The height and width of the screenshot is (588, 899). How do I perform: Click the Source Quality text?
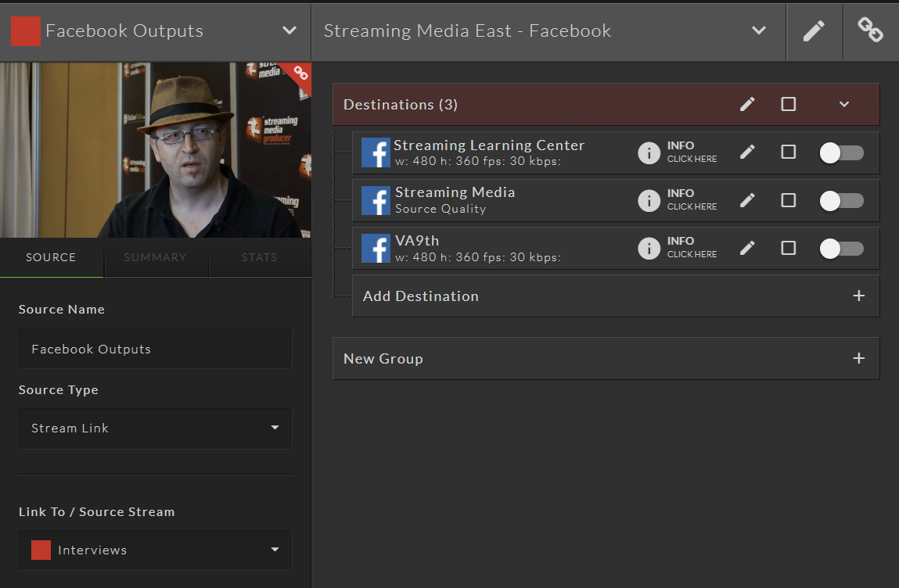441,210
